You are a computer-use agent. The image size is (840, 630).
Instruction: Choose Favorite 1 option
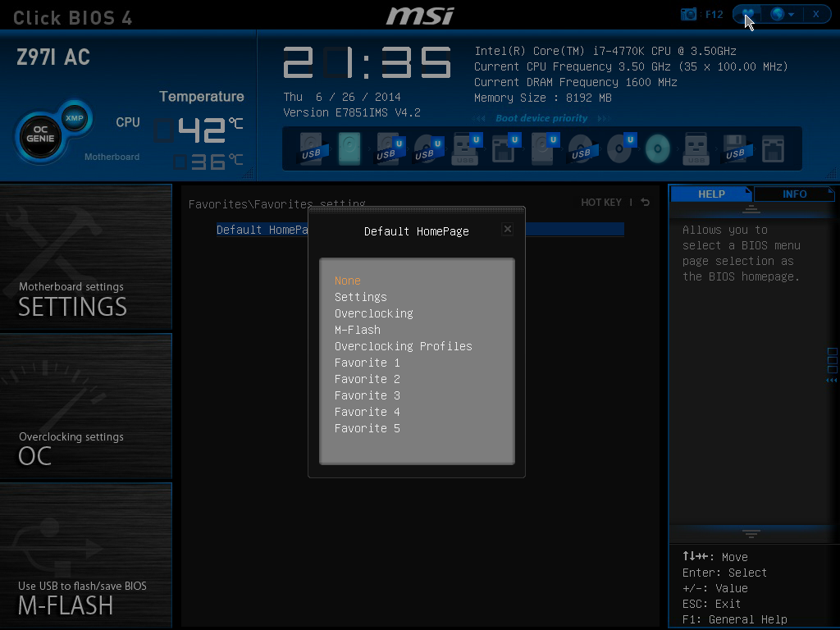367,363
